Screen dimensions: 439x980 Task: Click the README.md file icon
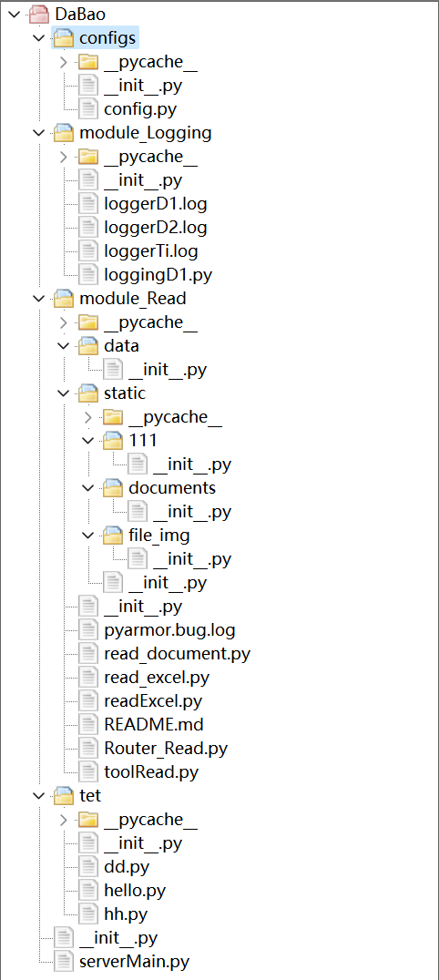coord(88,725)
